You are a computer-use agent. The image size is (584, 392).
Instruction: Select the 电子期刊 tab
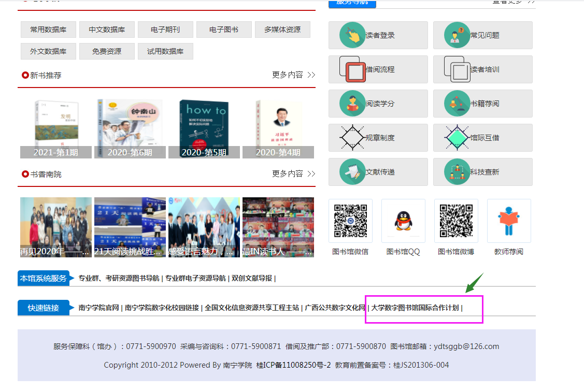(x=165, y=30)
